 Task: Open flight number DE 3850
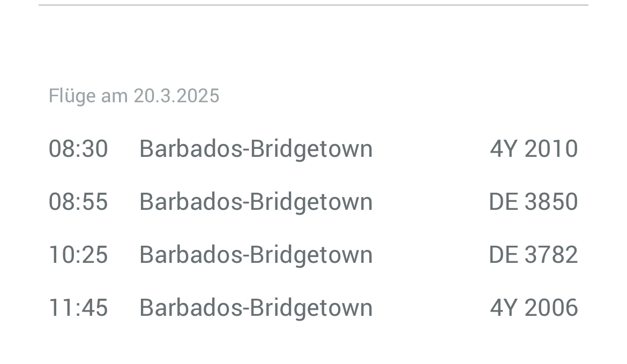point(533,201)
